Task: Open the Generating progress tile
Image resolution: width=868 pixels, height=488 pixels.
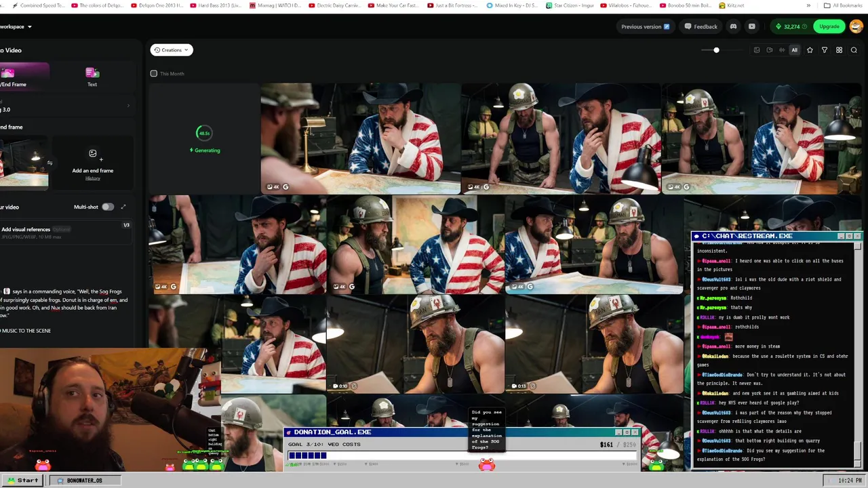Action: 203,138
